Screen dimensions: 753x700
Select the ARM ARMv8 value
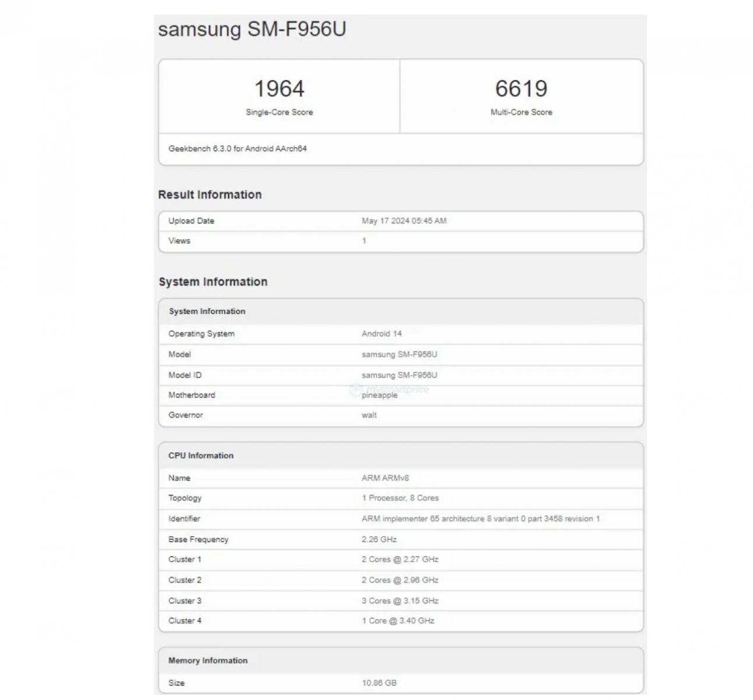[385, 478]
